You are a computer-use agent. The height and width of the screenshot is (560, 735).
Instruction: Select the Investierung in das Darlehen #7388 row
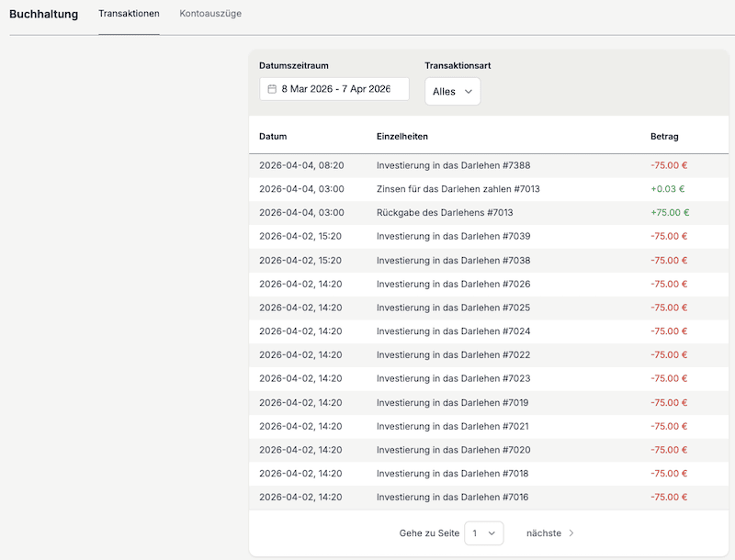pos(453,165)
